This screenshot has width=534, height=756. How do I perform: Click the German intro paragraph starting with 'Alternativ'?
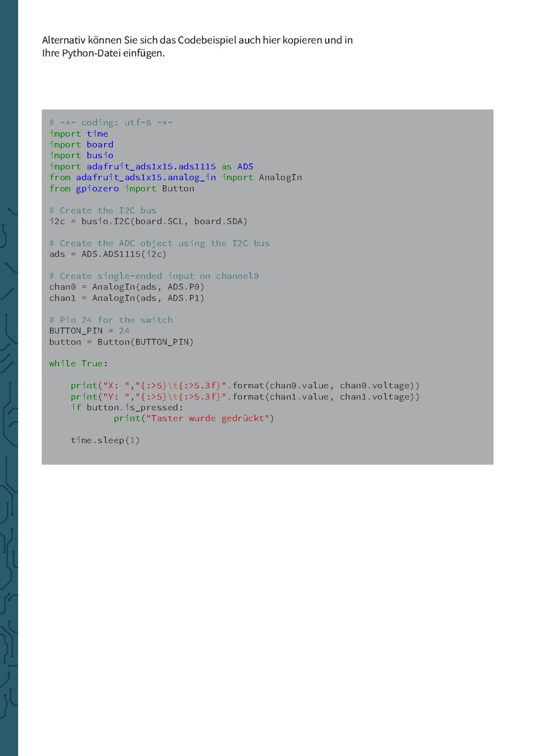click(197, 47)
